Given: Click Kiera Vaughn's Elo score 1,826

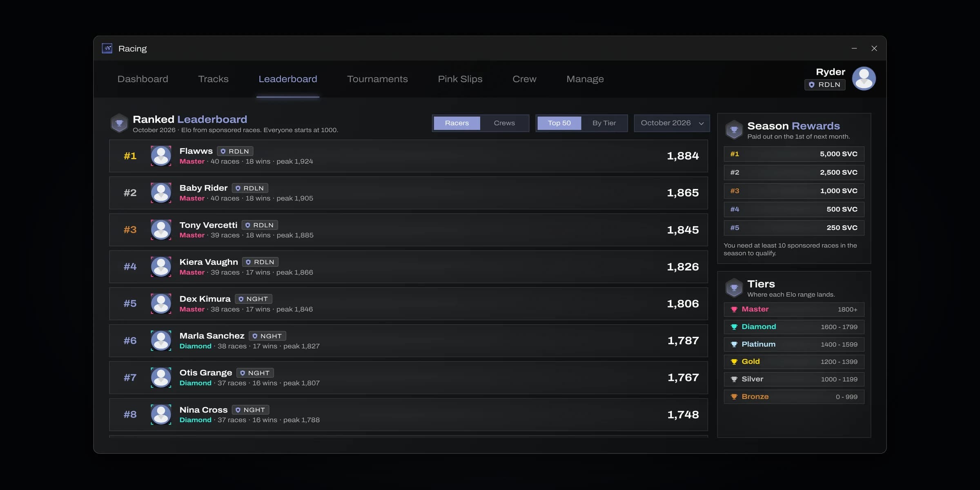Looking at the screenshot, I should [x=683, y=267].
